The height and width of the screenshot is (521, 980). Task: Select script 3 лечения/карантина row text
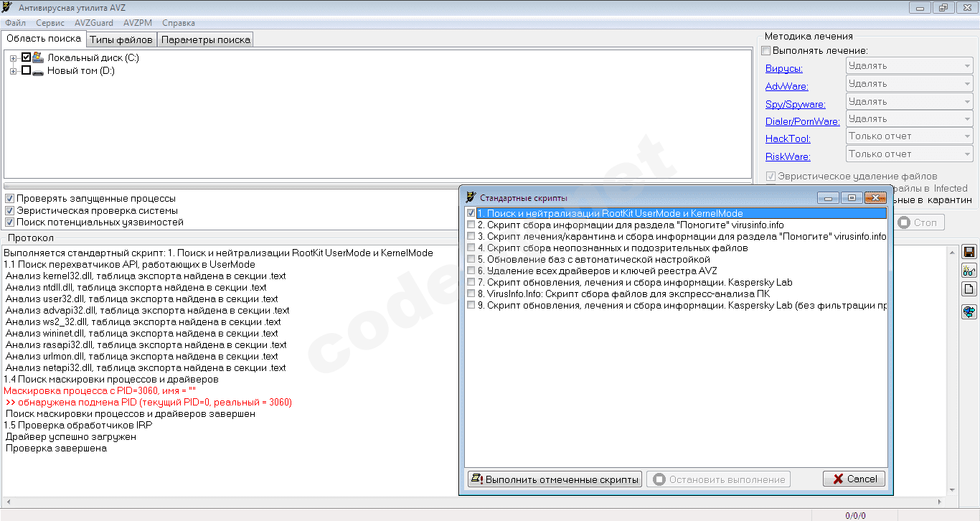click(x=682, y=236)
